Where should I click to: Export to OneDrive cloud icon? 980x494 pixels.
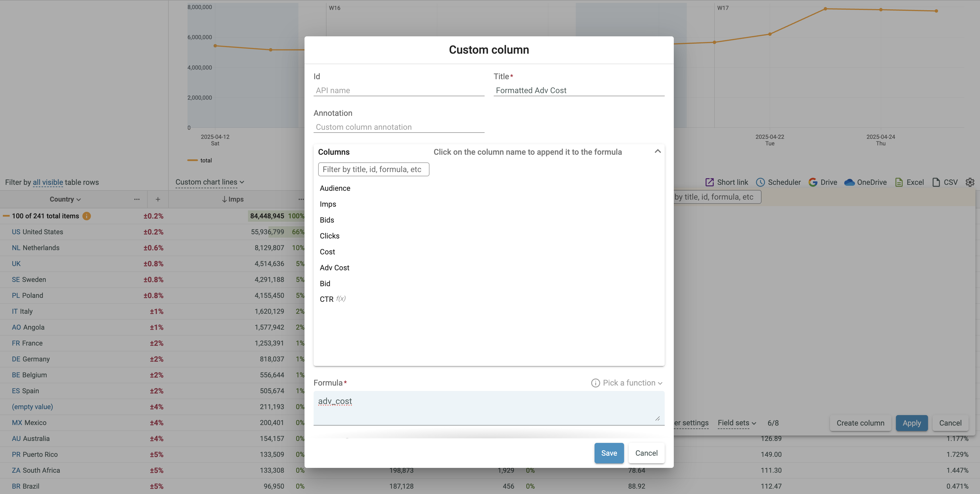849,182
